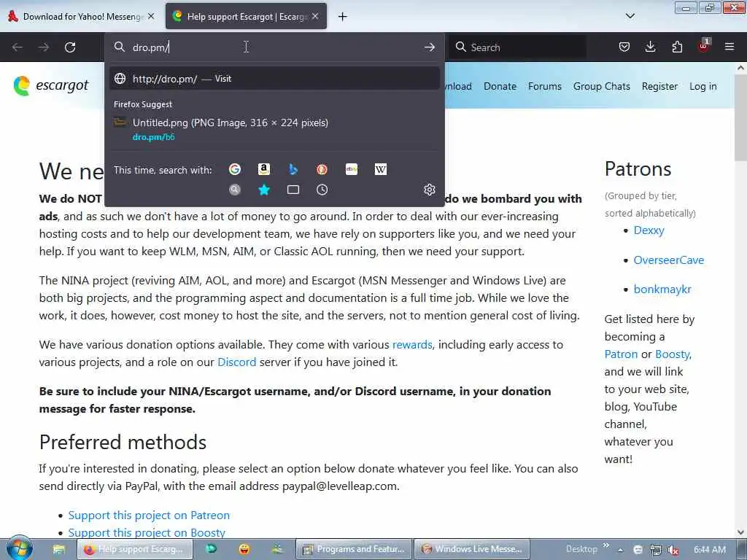Open the Donate menu item
The image size is (747, 560).
click(500, 86)
